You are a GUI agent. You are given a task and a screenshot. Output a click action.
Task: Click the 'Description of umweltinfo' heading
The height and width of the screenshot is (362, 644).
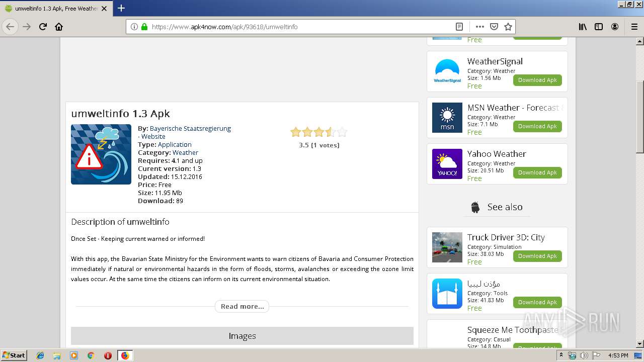click(x=120, y=222)
